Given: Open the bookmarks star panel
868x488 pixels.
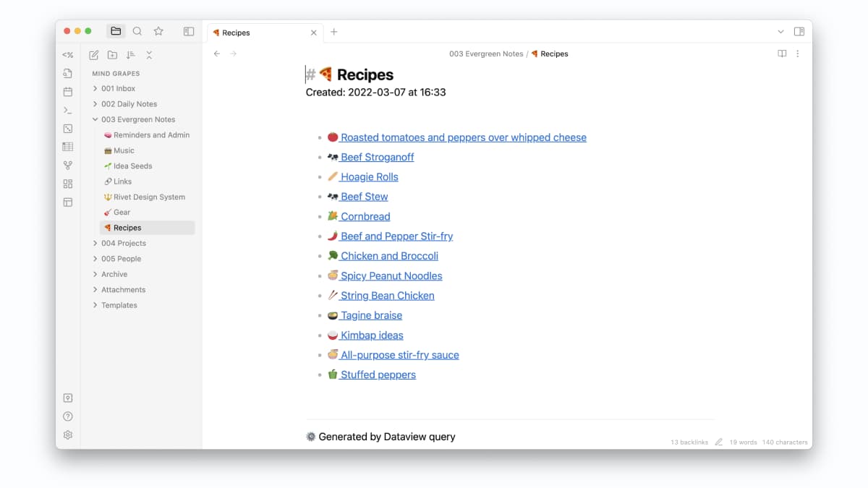Looking at the screenshot, I should pos(158,31).
